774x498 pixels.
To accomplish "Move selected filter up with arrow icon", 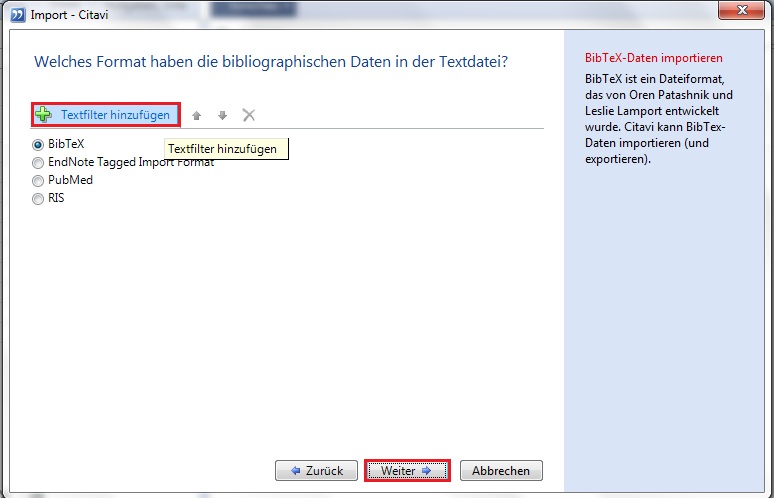I will 197,116.
